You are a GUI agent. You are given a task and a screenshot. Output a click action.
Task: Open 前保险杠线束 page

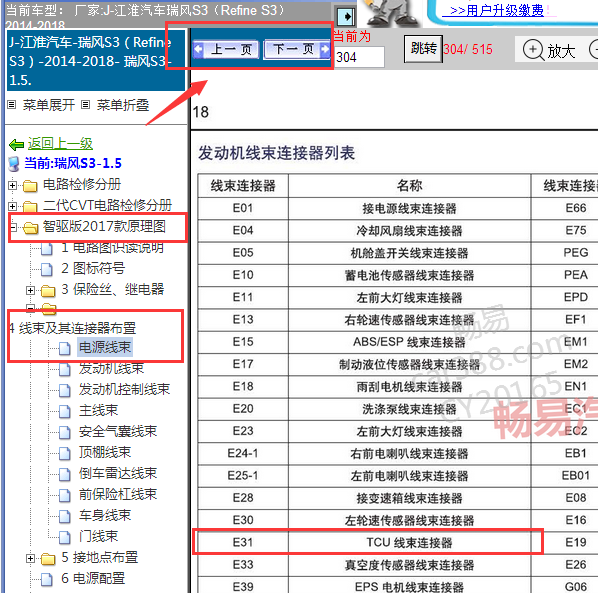tap(118, 494)
